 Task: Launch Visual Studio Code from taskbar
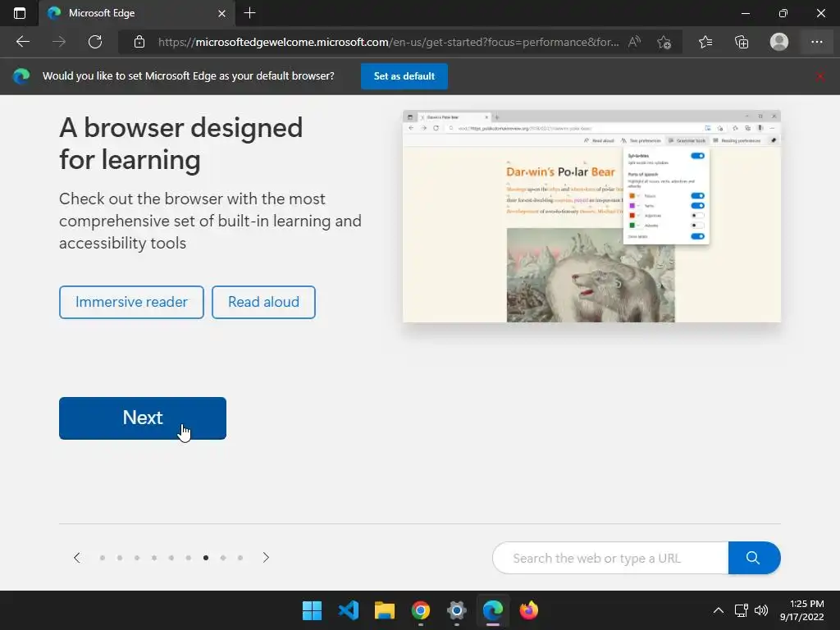point(348,610)
